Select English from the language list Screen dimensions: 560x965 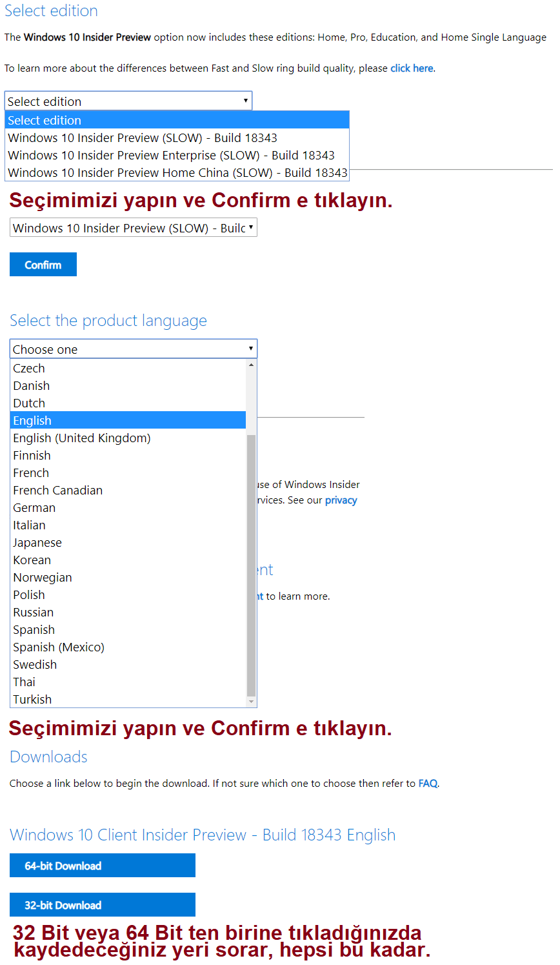(32, 421)
